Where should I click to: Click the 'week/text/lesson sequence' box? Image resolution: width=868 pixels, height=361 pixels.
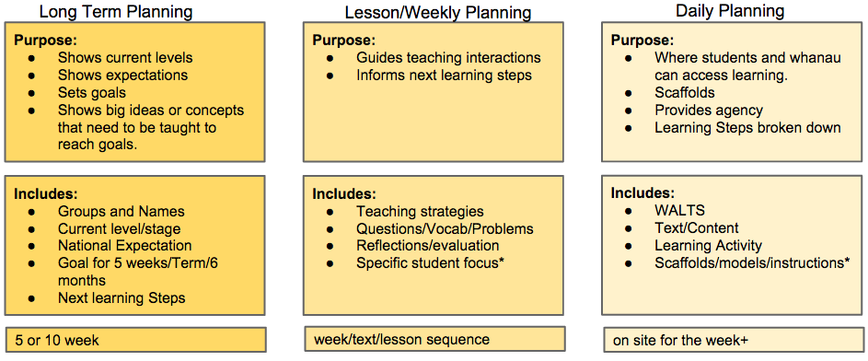point(434,339)
